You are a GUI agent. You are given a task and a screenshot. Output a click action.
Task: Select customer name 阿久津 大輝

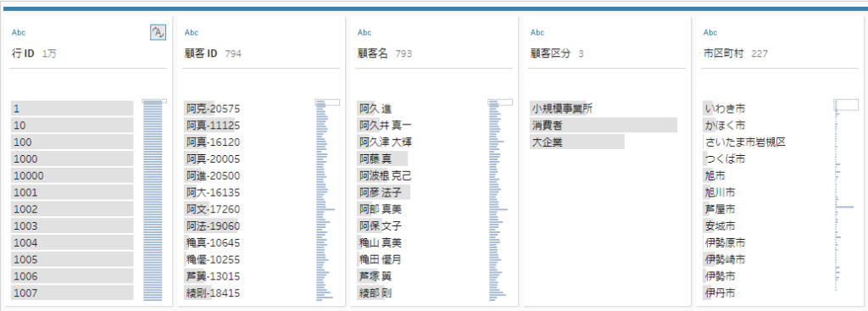pos(386,142)
